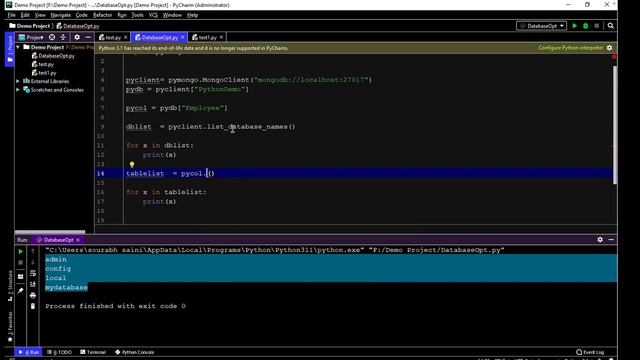Open the Navigate menu
The image size is (640, 360).
coord(60,15)
